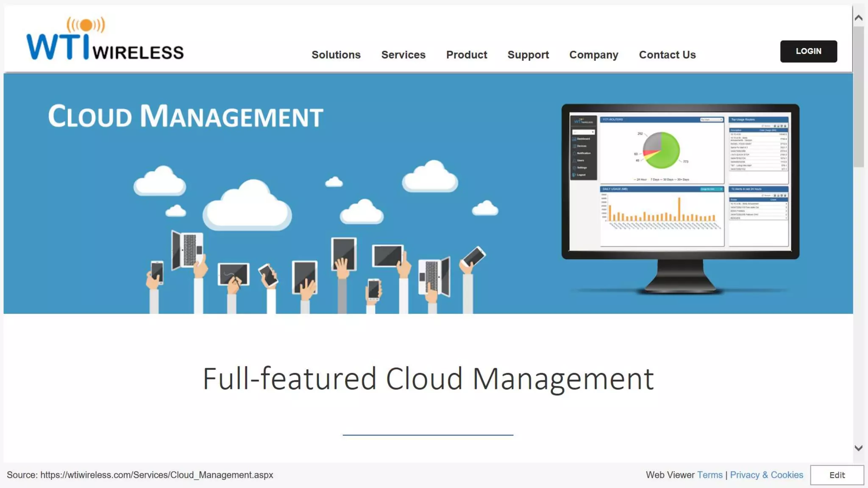Screen dimensions: 868x488
Task: Click the Full-featured Cloud Management heading
Action: pyautogui.click(x=428, y=379)
